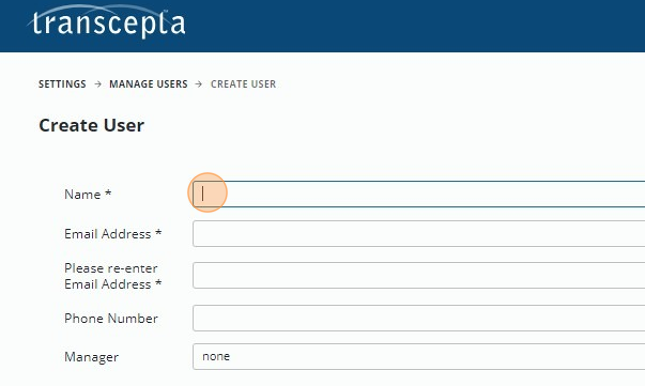Click the Please re-enter Email Address label

pyautogui.click(x=113, y=276)
